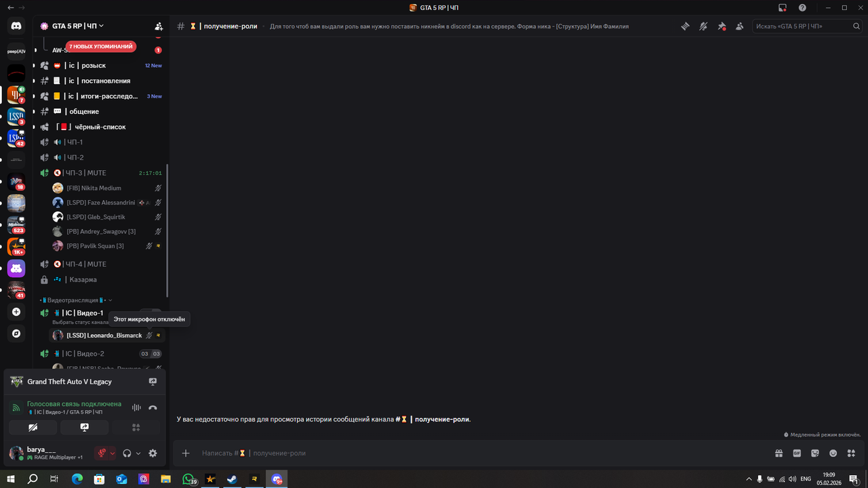Toggle the member list
Image resolution: width=868 pixels, height=488 pixels.
tap(739, 26)
